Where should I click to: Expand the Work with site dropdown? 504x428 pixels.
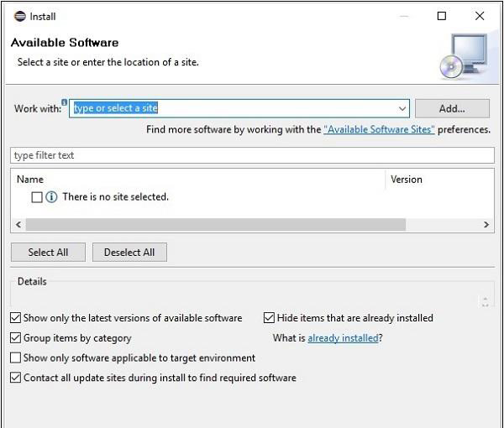[x=402, y=108]
